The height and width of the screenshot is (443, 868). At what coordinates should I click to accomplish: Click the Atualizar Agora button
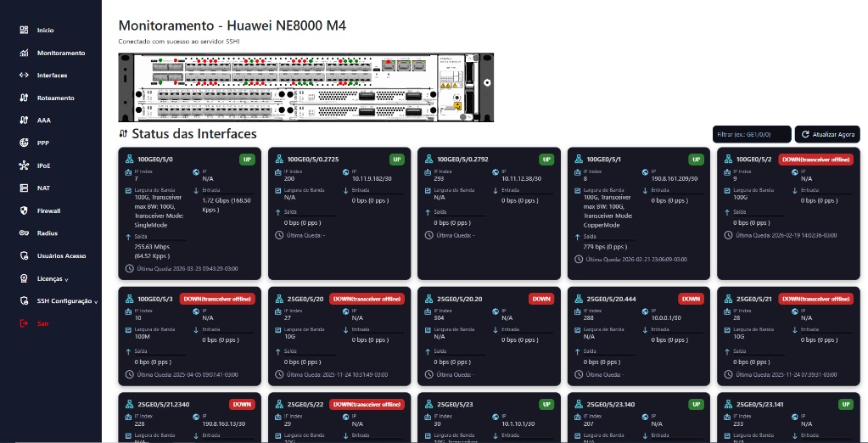[x=827, y=135]
